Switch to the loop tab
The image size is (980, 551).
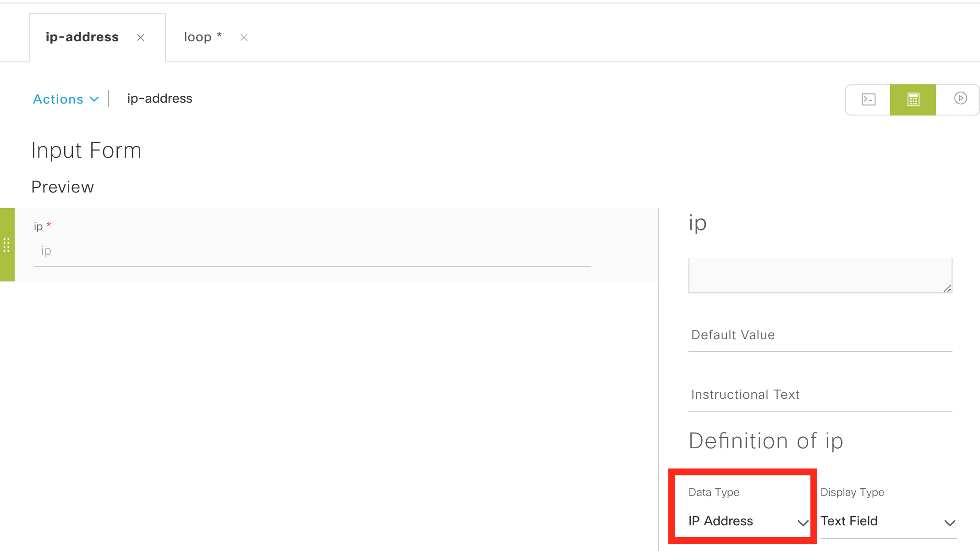(198, 37)
